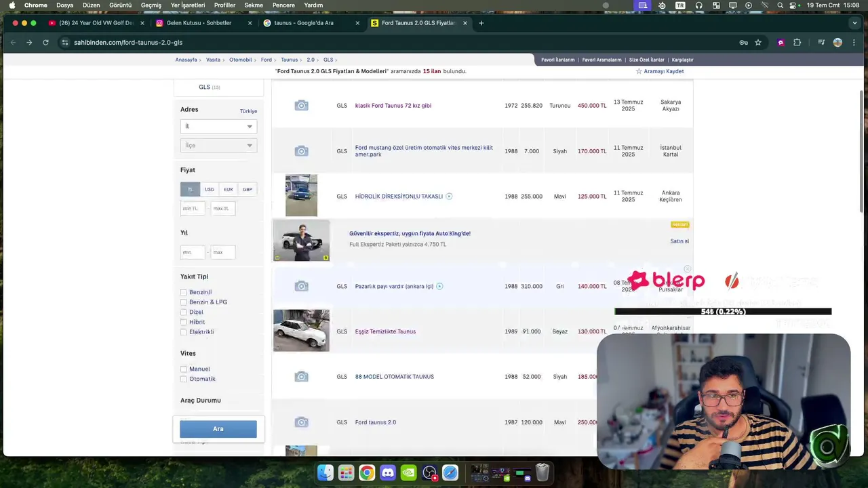Open the İlçe district dropdown
This screenshot has height=488, width=868.
(218, 145)
